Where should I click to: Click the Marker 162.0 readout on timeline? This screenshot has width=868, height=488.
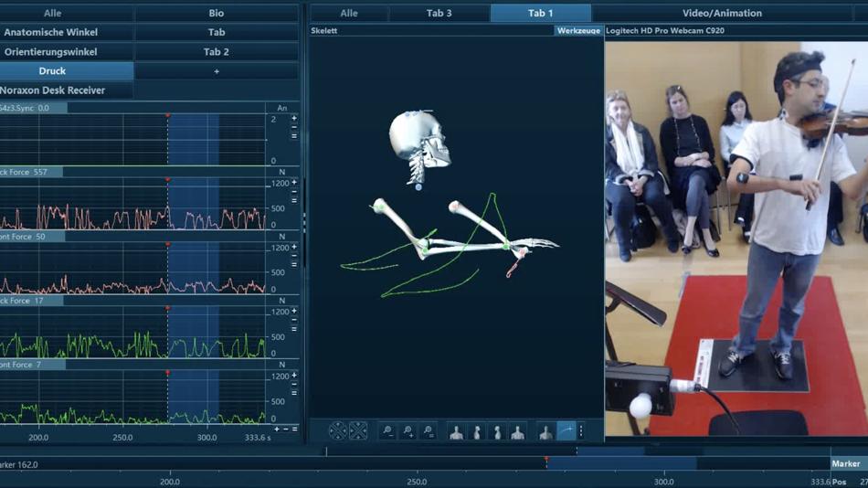point(19,465)
